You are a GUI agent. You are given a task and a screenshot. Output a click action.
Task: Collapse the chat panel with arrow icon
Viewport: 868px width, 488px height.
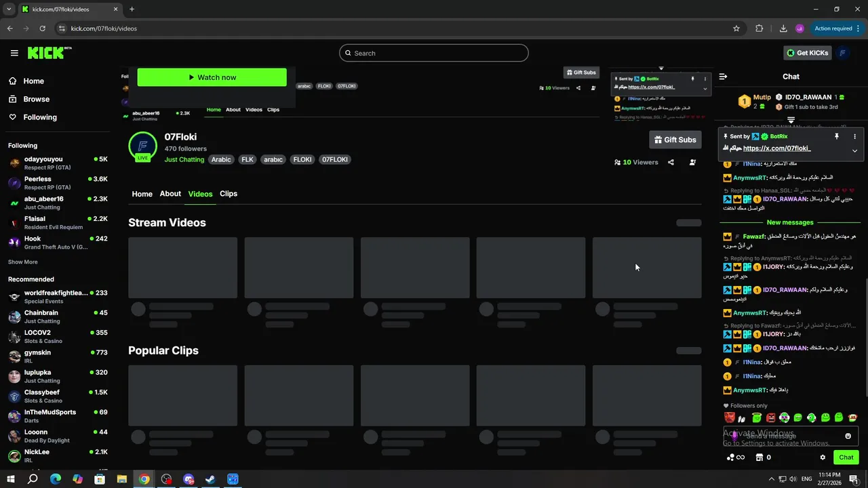pos(723,77)
